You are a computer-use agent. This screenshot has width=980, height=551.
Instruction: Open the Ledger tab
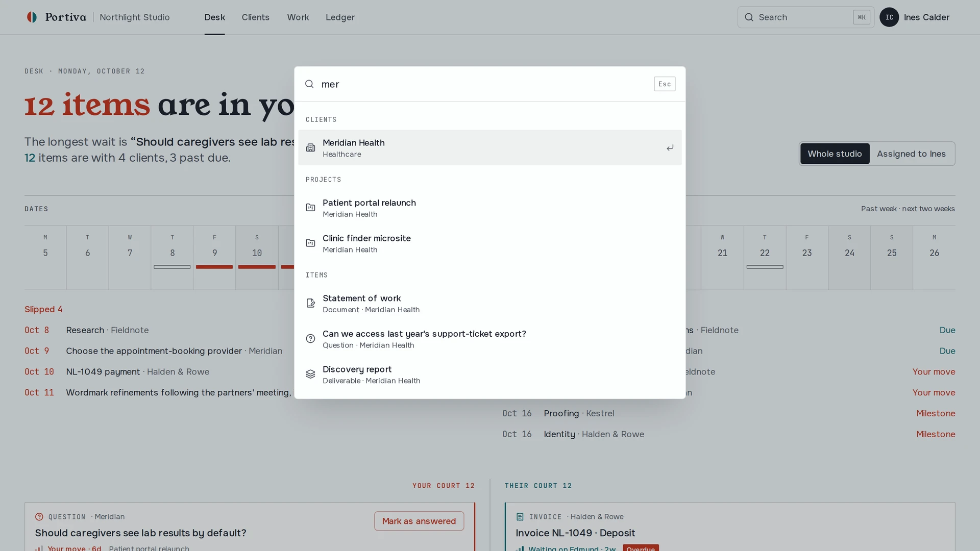tap(340, 17)
